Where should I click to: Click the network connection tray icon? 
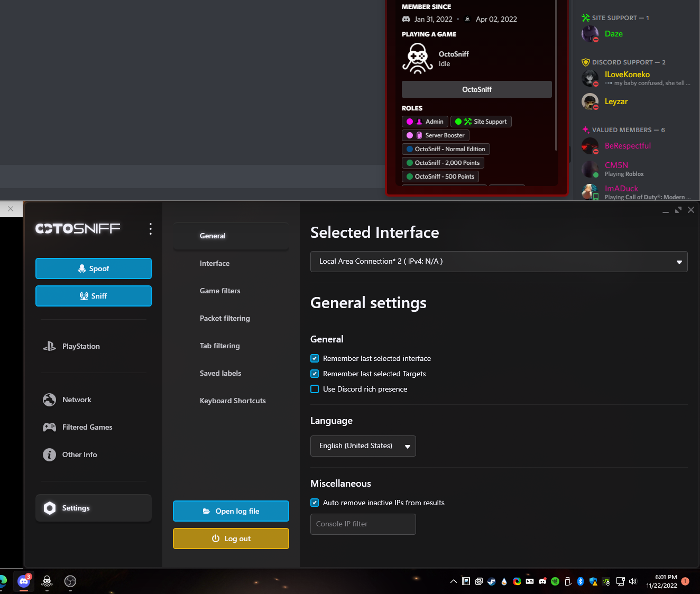620,581
